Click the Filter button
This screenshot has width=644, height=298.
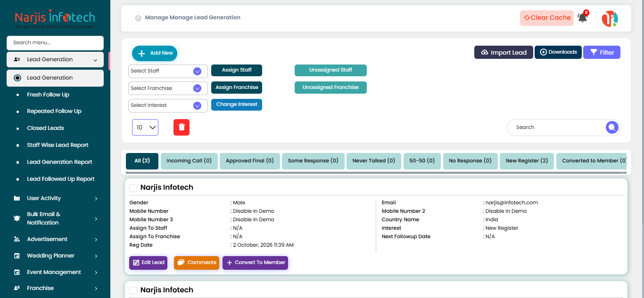pos(602,52)
